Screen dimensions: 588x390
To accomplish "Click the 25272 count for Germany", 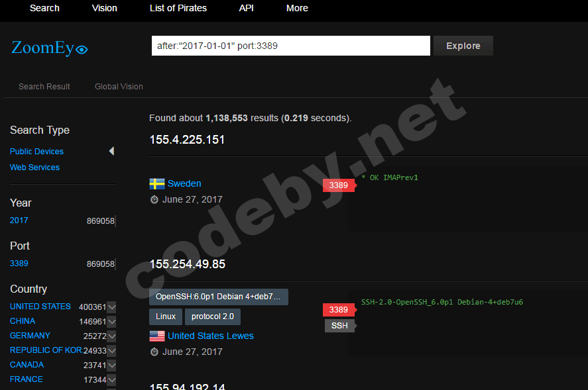I will point(95,336).
